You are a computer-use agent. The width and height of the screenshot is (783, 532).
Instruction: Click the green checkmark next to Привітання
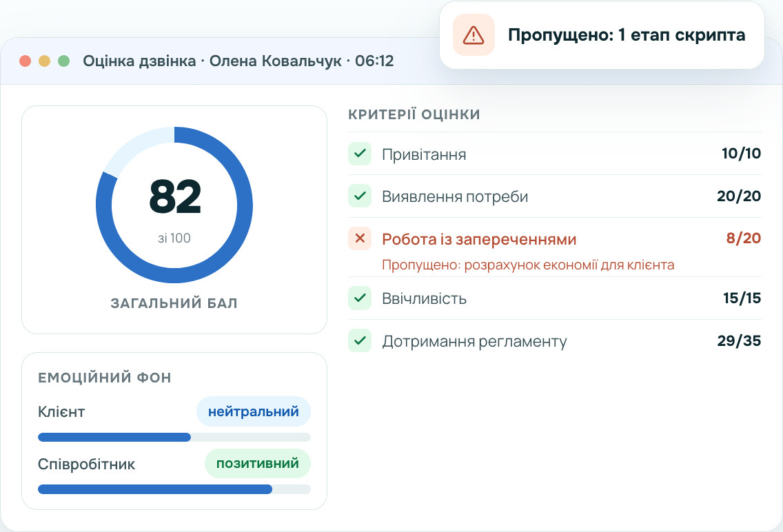tap(360, 154)
